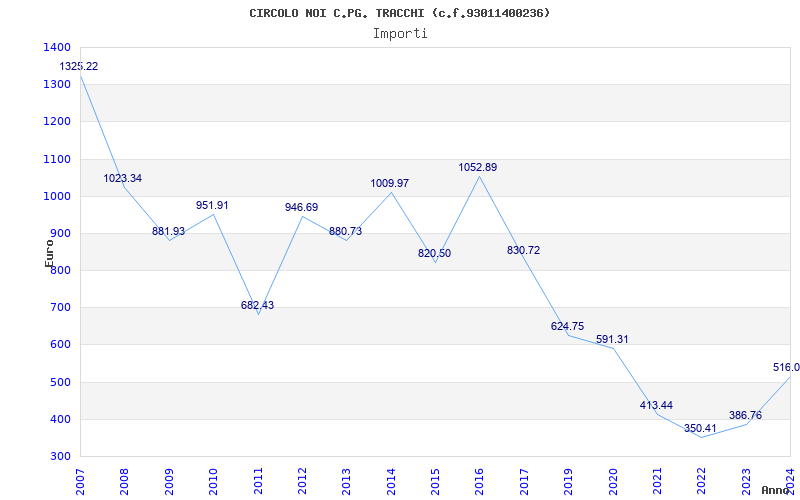Click the 880.73 data label
This screenshot has width=800, height=500.
pyautogui.click(x=345, y=231)
